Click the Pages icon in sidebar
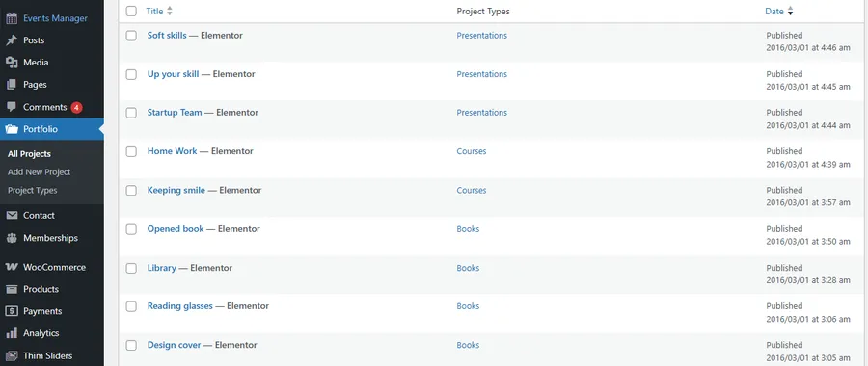This screenshot has width=868, height=366. (12, 85)
